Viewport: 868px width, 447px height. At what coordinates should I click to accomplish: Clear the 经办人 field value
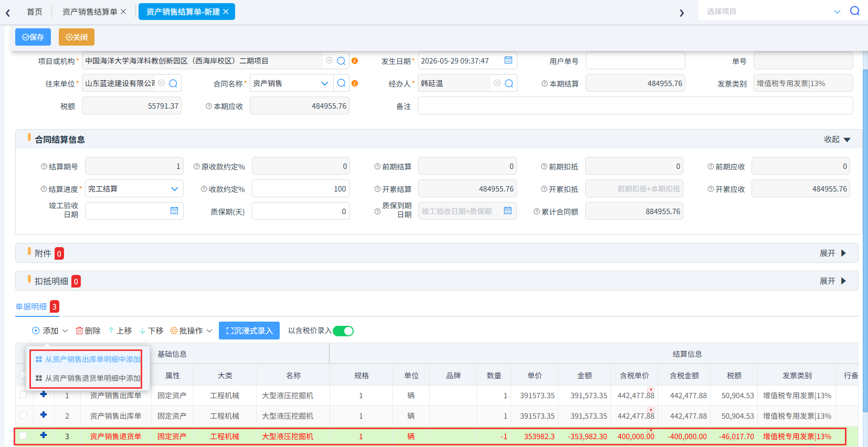[x=497, y=83]
